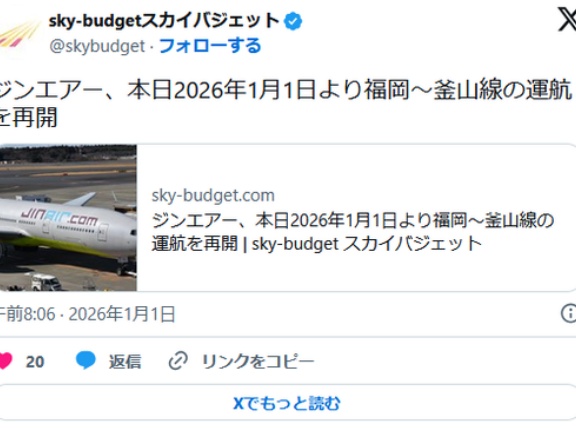Click the sky-budget profile avatar
Viewport: 576px width, 430px height.
pyautogui.click(x=18, y=37)
